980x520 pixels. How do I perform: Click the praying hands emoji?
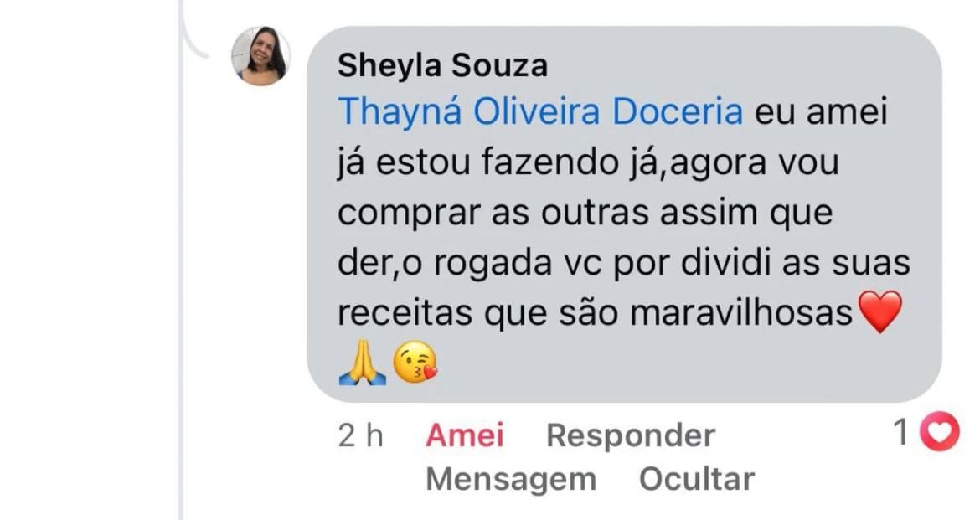[362, 364]
